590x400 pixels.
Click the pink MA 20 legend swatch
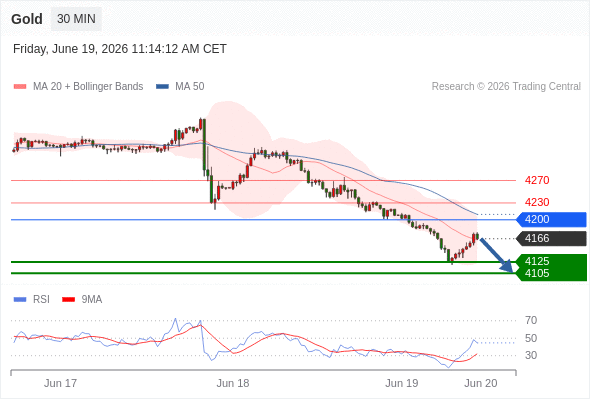click(x=20, y=87)
